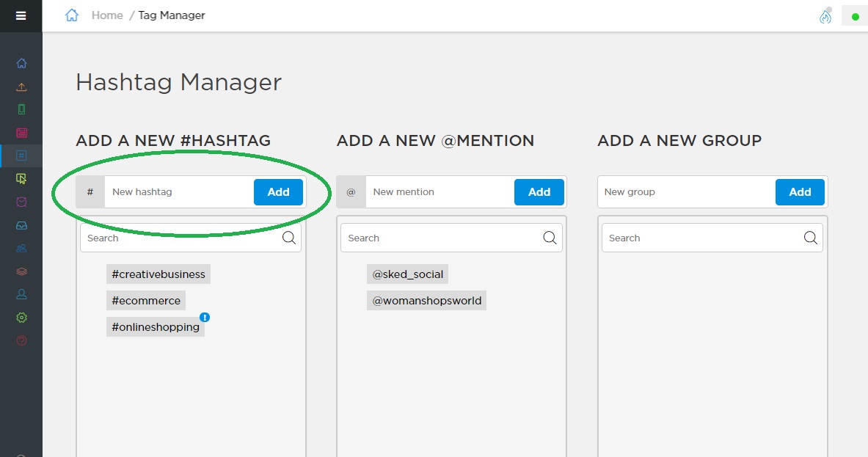Click Add button for New group

point(800,192)
